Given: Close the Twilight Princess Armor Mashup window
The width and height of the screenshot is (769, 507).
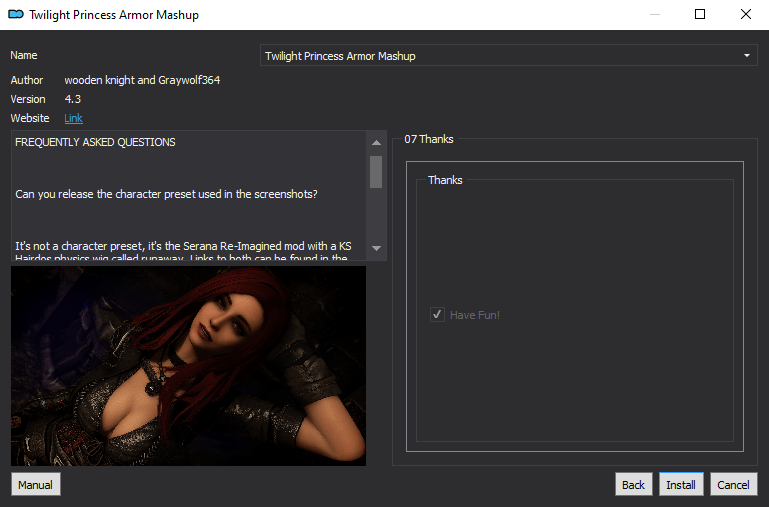Looking at the screenshot, I should [x=745, y=15].
